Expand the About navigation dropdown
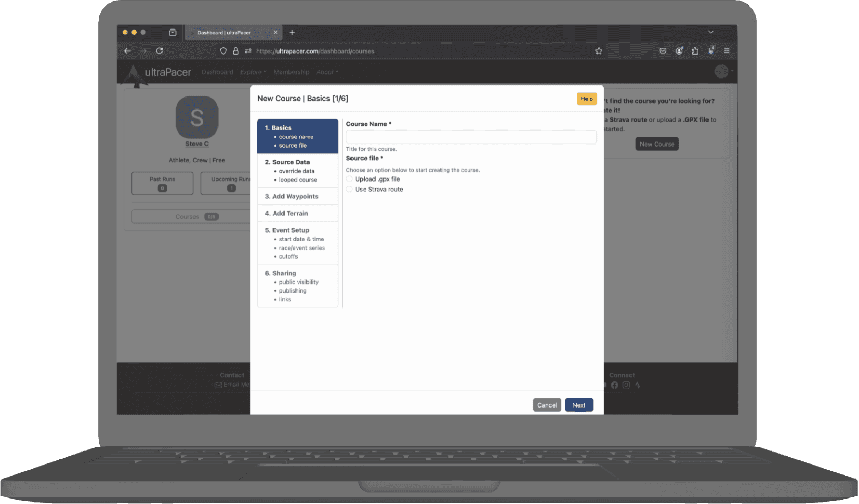The height and width of the screenshot is (504, 859). point(327,72)
